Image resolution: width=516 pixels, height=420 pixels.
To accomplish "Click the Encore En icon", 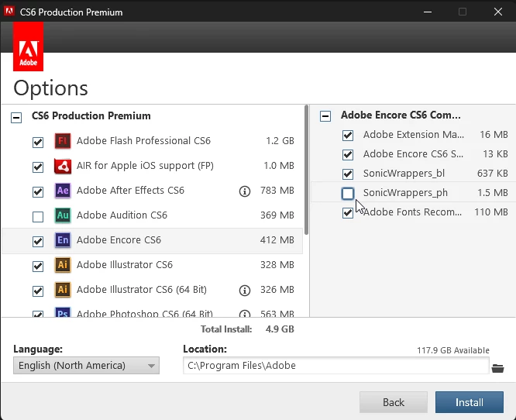I will click(x=63, y=240).
